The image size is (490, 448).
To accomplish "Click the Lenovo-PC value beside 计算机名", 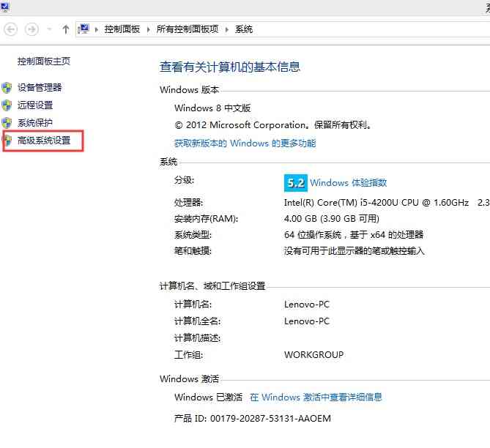I will 307,305.
